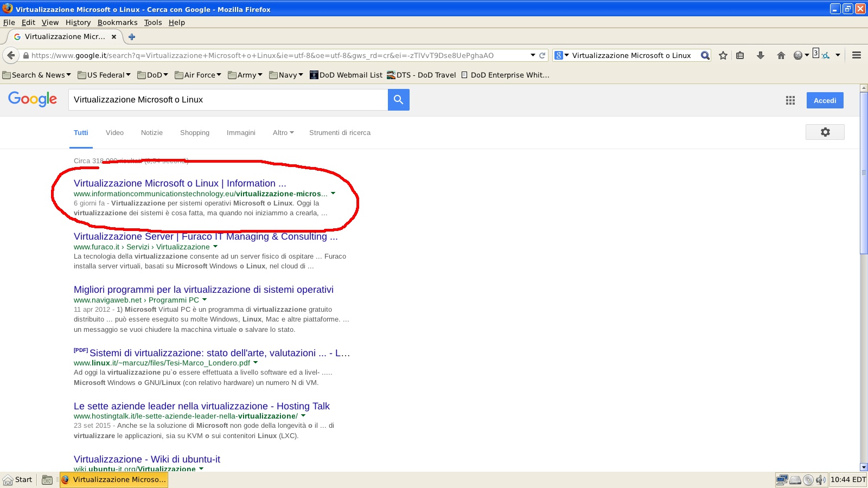868x488 pixels.
Task: Click the magnifier in the Firefox search box
Action: (705, 55)
